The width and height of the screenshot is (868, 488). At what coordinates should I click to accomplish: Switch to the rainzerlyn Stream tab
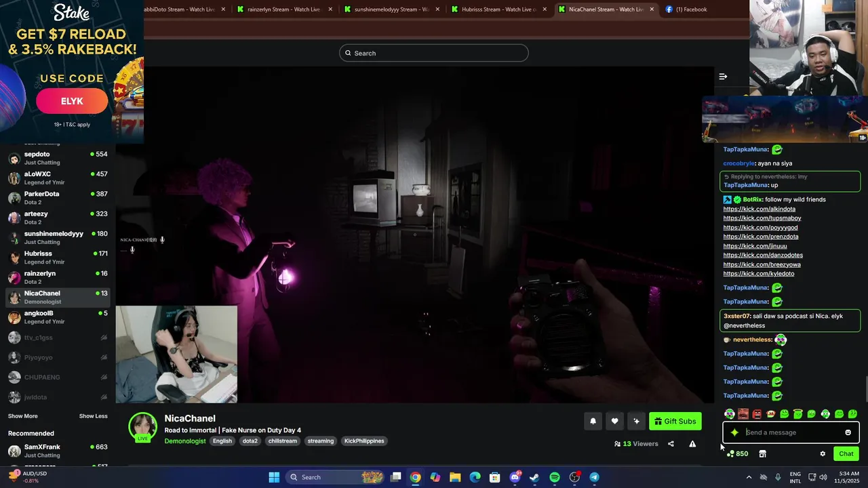pos(283,9)
